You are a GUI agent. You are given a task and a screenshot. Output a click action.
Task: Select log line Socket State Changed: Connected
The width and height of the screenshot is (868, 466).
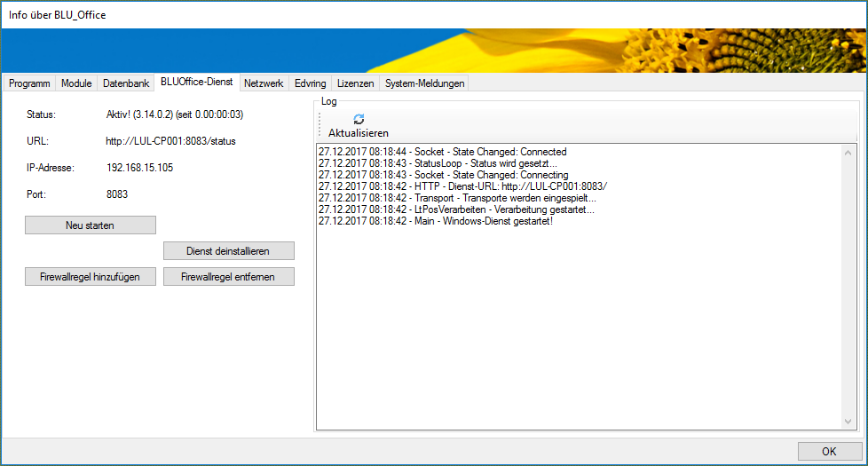coord(442,152)
